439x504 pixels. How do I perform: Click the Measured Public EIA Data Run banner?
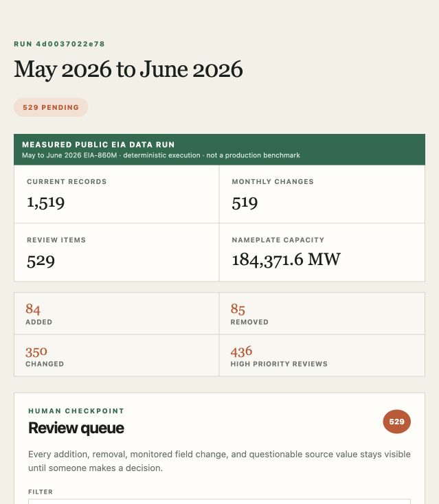tap(219, 150)
